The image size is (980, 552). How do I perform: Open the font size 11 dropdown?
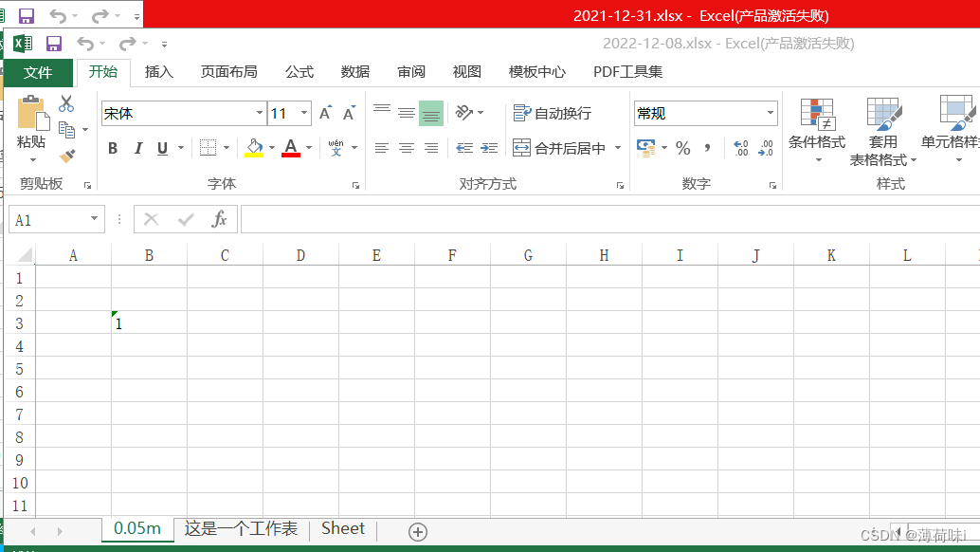point(304,113)
